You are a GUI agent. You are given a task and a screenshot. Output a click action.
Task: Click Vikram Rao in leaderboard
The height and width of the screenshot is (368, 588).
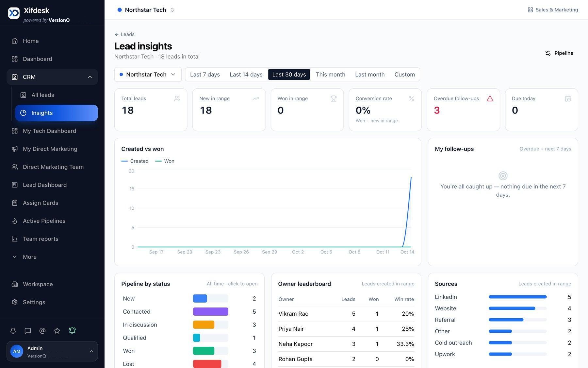click(x=293, y=314)
